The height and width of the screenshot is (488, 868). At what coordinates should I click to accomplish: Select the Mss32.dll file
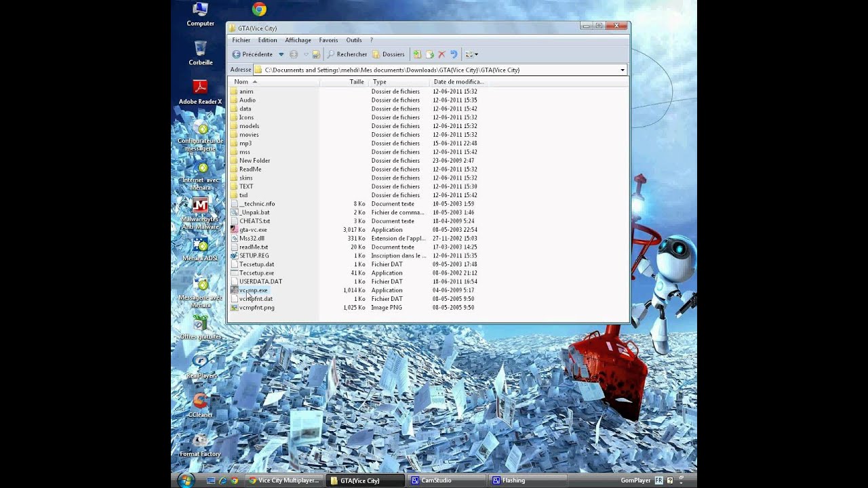point(248,239)
